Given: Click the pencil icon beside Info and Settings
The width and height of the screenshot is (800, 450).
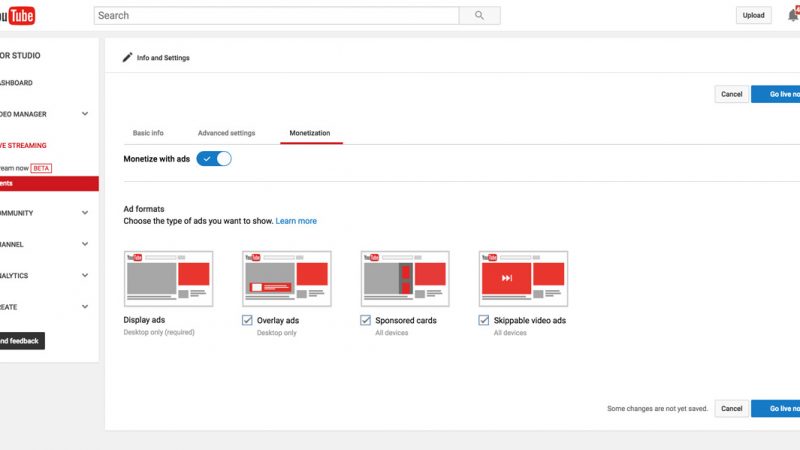Looking at the screenshot, I should (127, 58).
